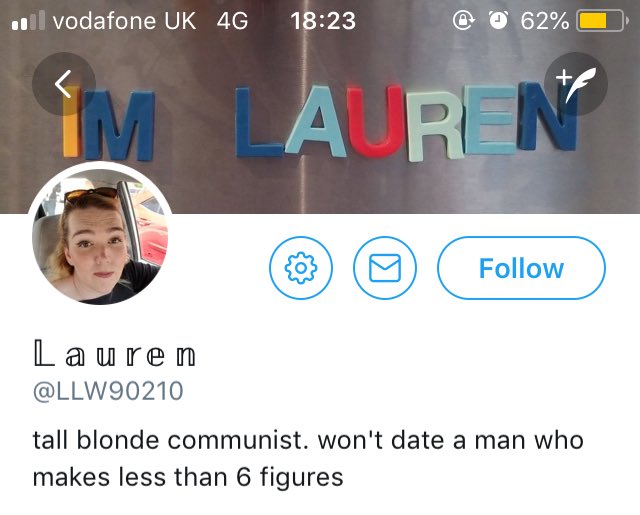Image resolution: width=640 pixels, height=515 pixels.
Task: Tap the alarm clock status icon
Action: [498, 20]
